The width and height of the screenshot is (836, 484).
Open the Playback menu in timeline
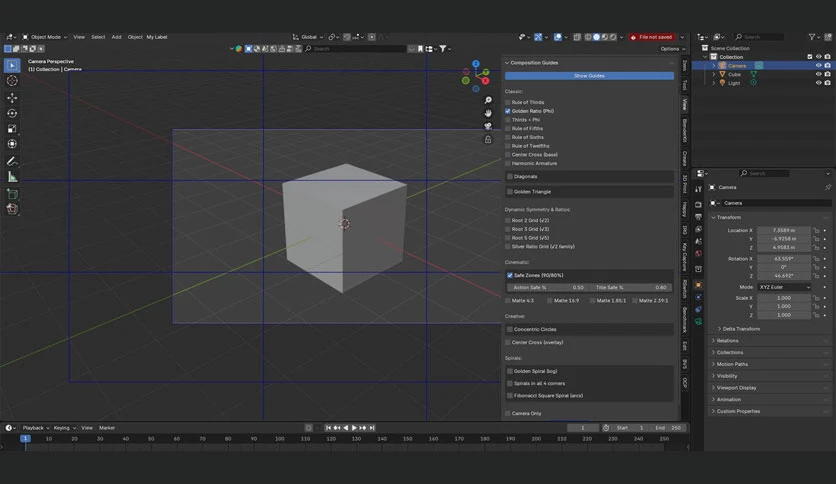[x=35, y=427]
